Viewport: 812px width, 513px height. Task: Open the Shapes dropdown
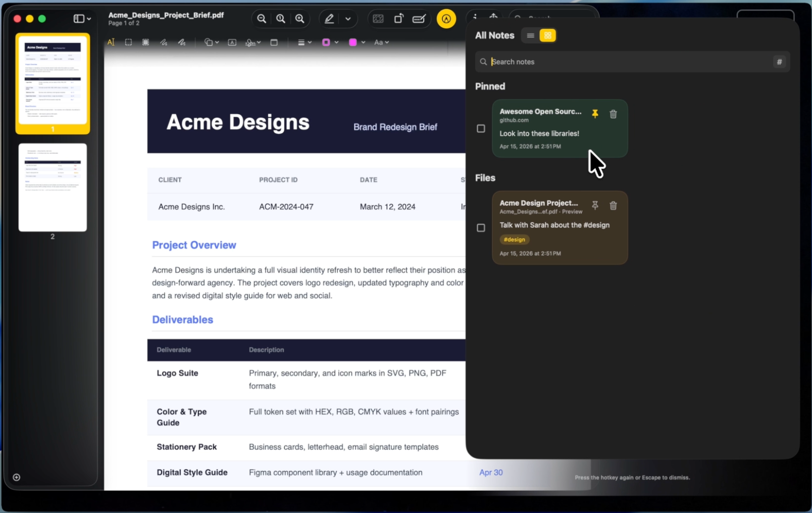click(x=211, y=42)
